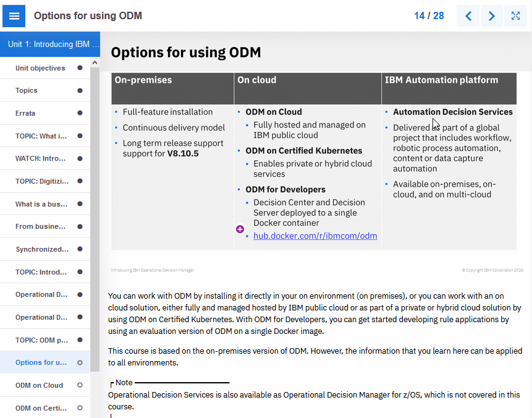
Task: Open Topics page in sidebar
Action: coord(44,90)
